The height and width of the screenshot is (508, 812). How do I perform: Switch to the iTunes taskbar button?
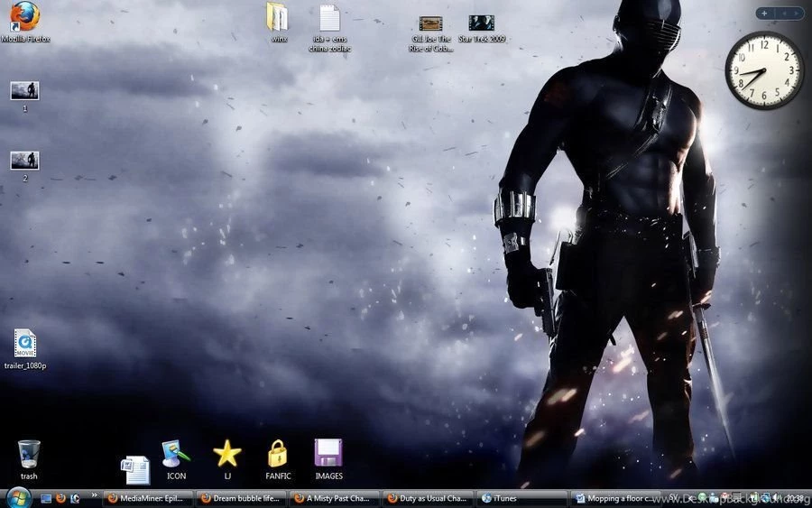[x=521, y=499]
